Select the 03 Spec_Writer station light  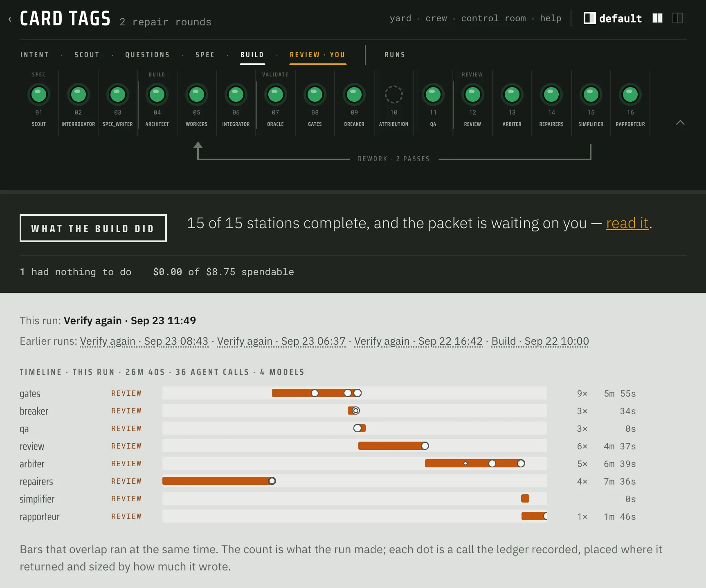[118, 95]
